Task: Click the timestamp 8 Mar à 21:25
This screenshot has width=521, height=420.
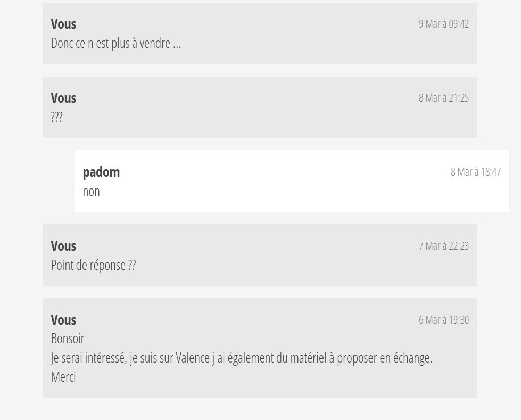Action: [x=444, y=98]
